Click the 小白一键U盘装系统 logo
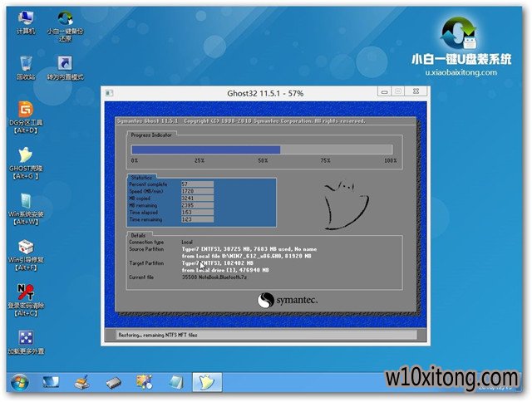Image resolution: width=532 pixels, height=402 pixels. pos(461,42)
